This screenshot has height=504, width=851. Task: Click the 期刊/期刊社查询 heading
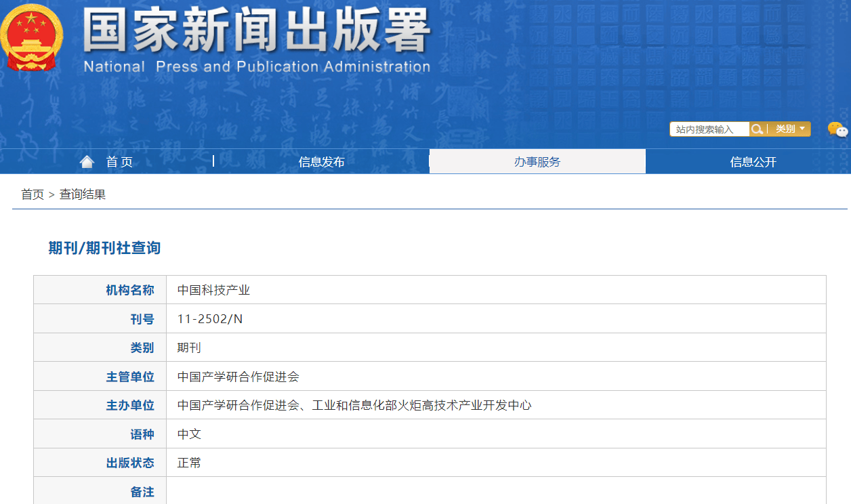[104, 248]
